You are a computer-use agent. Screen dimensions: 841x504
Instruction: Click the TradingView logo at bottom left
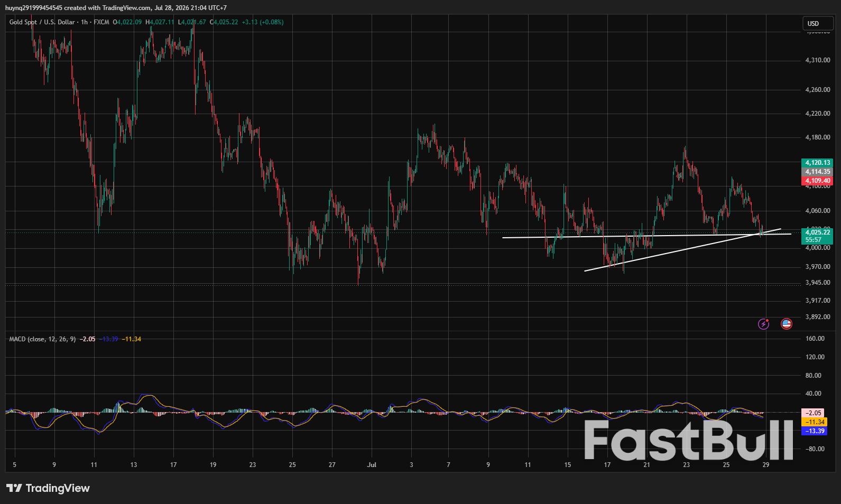click(48, 488)
